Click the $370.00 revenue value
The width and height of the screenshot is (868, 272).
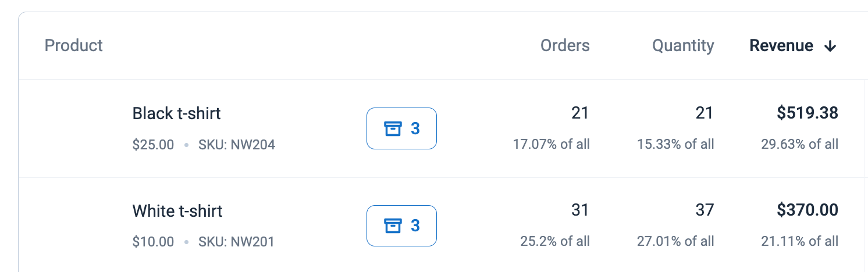click(807, 210)
